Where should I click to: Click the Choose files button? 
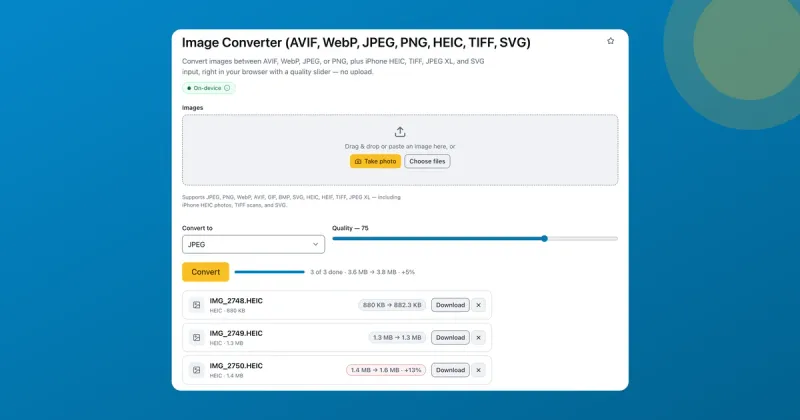tap(427, 161)
